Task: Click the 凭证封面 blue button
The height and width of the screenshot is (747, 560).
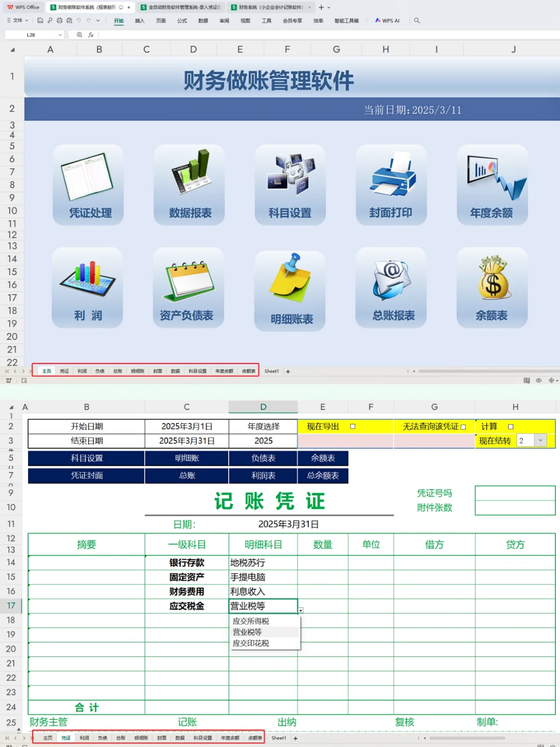Action: point(87,476)
